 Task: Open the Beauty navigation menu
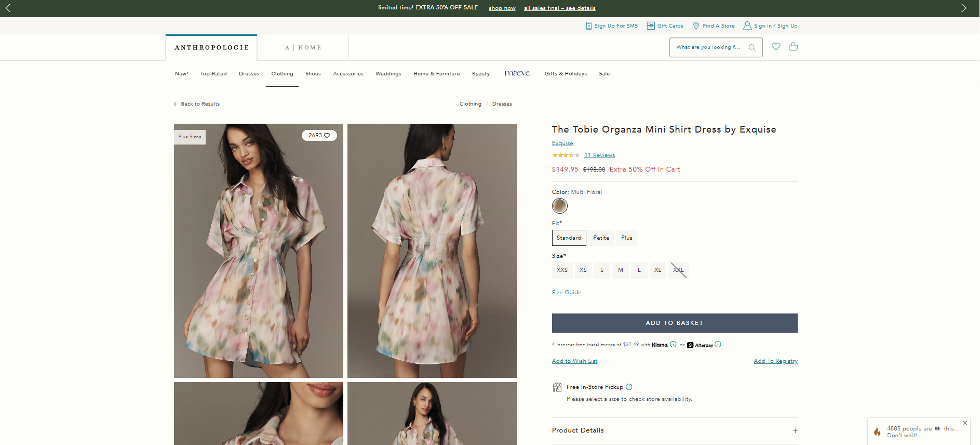(481, 74)
